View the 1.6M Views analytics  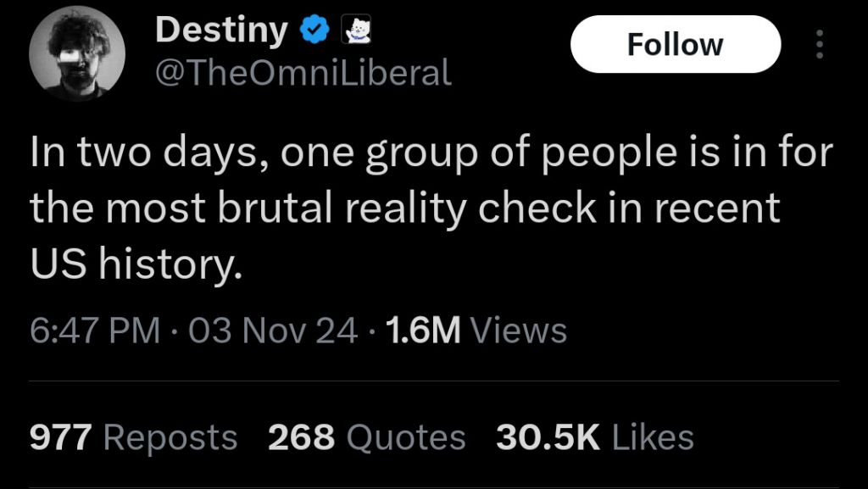(476, 330)
